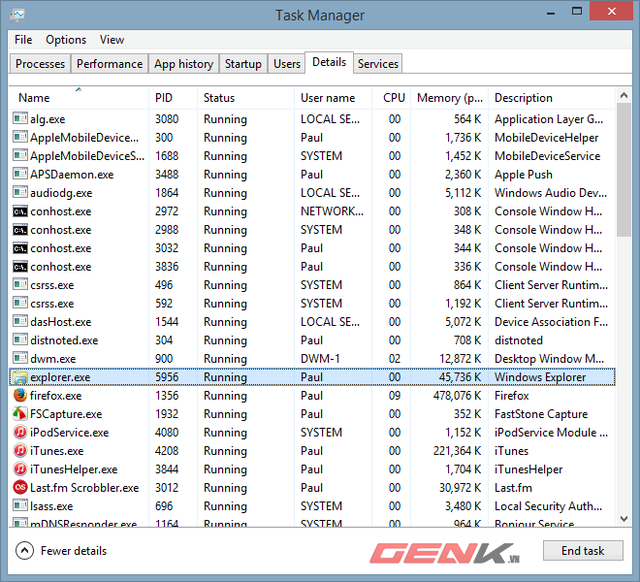Screen dimensions: 640x582
Task: Click the iTunesHelper.exe icon
Action: 20,469
